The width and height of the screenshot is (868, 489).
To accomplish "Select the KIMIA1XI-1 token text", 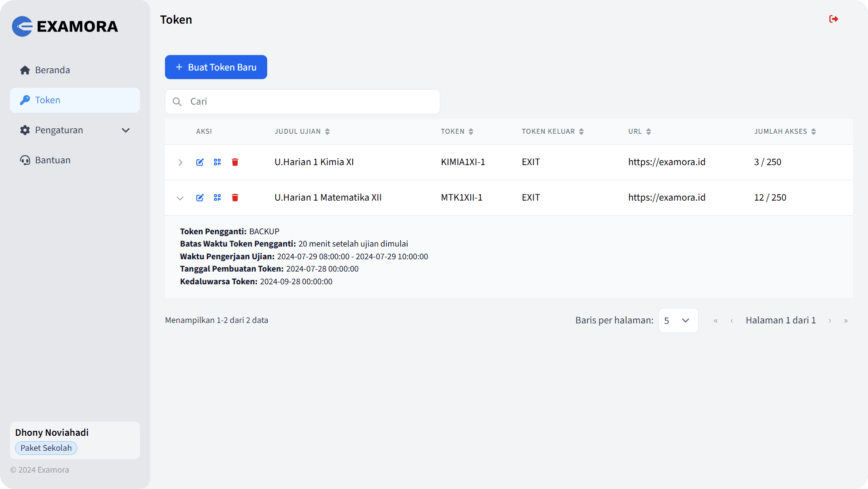I will [x=463, y=162].
